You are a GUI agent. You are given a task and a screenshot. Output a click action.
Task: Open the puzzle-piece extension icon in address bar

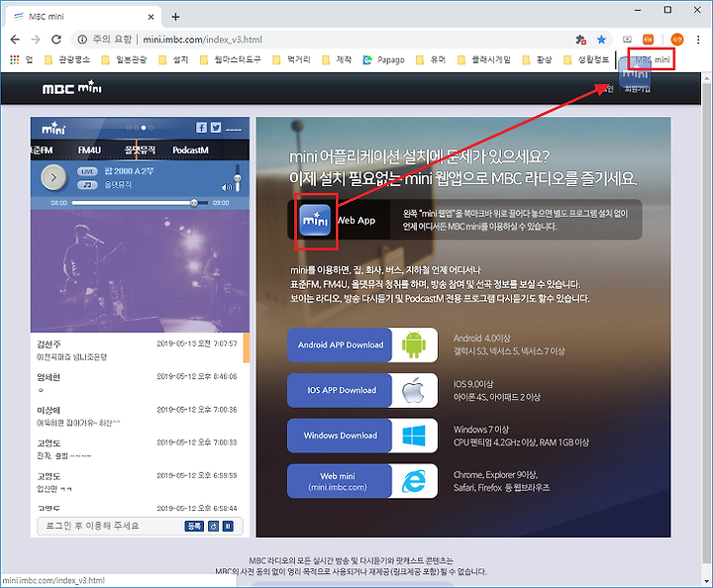[580, 40]
